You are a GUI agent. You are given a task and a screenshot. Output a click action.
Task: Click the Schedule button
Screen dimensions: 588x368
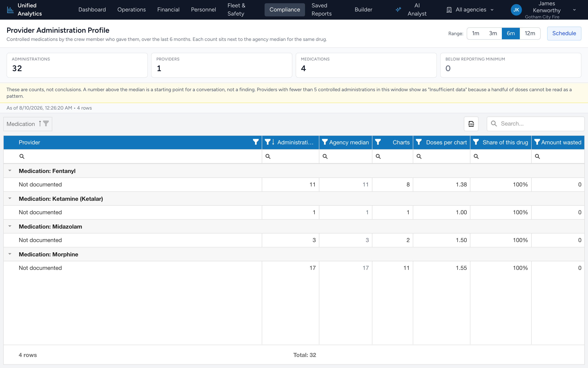pyautogui.click(x=564, y=33)
